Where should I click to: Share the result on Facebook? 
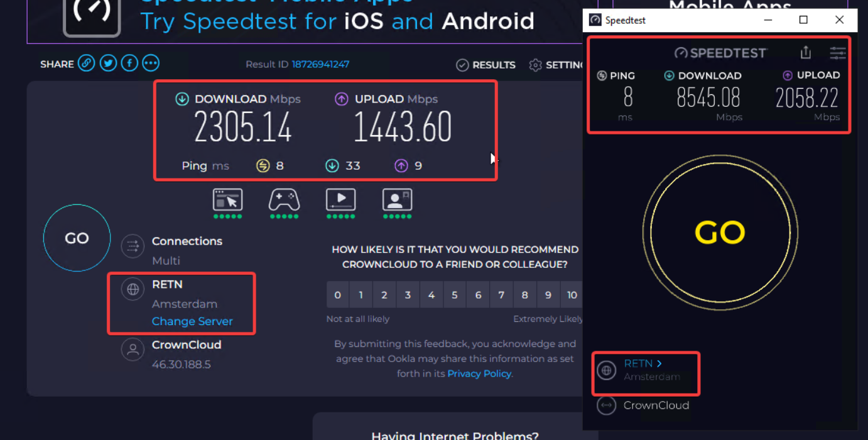129,63
